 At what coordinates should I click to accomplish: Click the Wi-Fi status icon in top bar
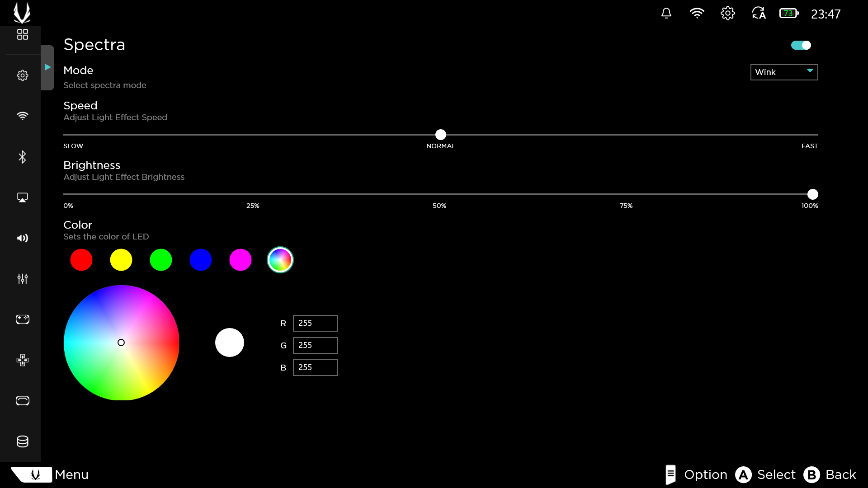[x=697, y=14]
